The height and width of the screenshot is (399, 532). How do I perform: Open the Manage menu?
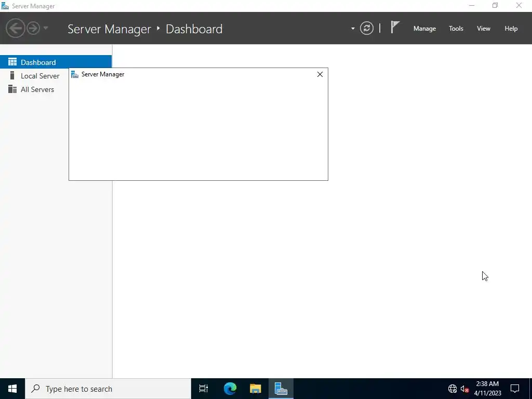[x=424, y=29]
